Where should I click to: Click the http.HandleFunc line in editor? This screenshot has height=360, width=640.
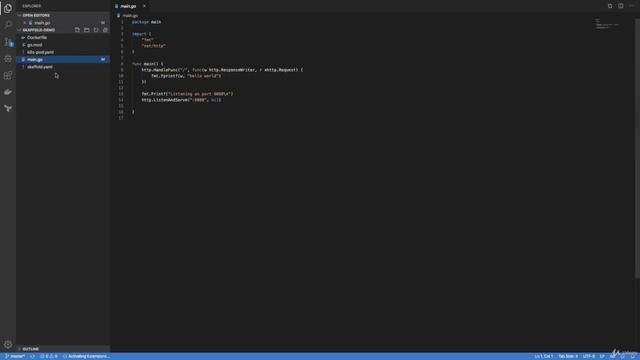point(222,70)
